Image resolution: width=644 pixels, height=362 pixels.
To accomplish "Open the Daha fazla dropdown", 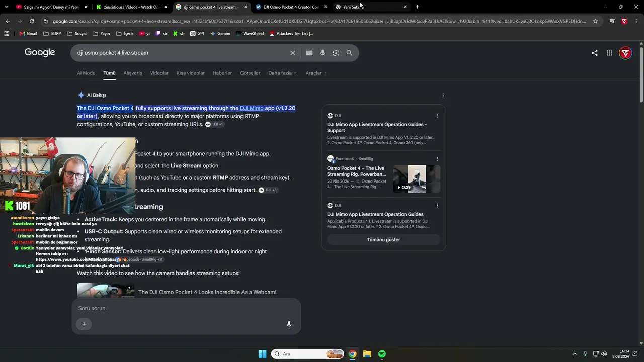I will point(282,73).
